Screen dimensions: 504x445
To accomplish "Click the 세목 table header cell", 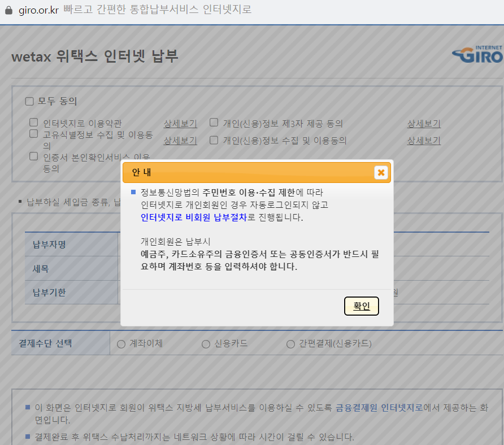I will point(71,268).
